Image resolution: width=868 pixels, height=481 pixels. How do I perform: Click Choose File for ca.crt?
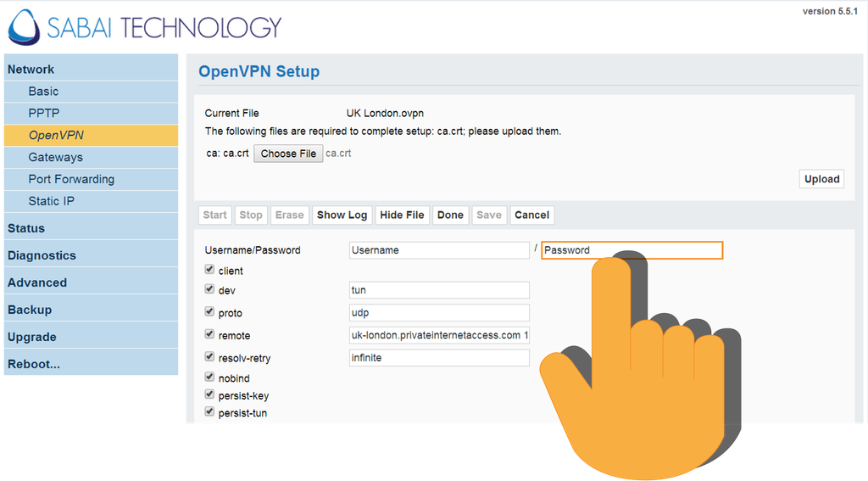pos(288,154)
